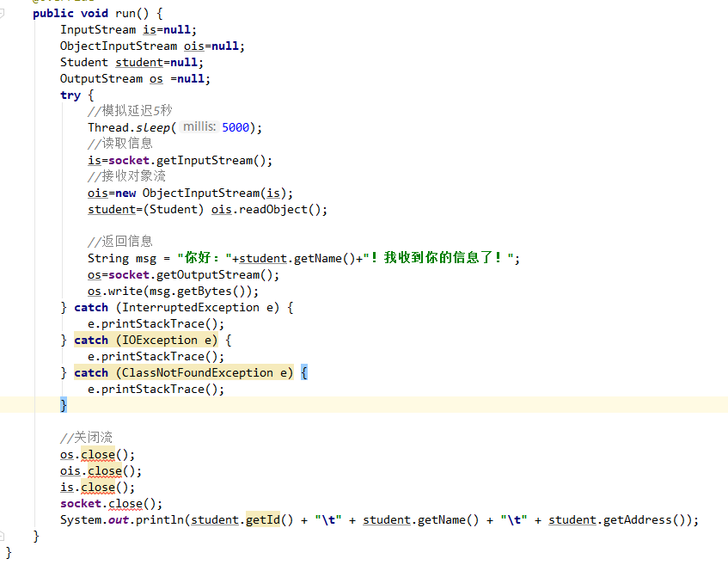
Task: Click the string literal '我收到你的信息了！'
Action: (x=438, y=258)
